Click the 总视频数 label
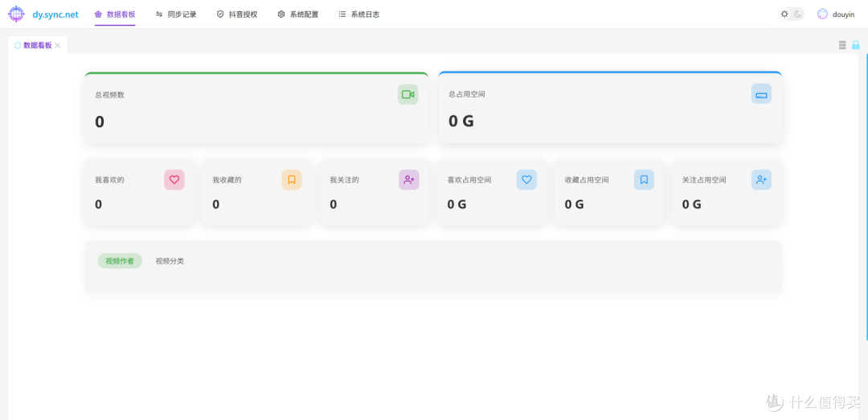The width and height of the screenshot is (868, 420). [x=109, y=95]
